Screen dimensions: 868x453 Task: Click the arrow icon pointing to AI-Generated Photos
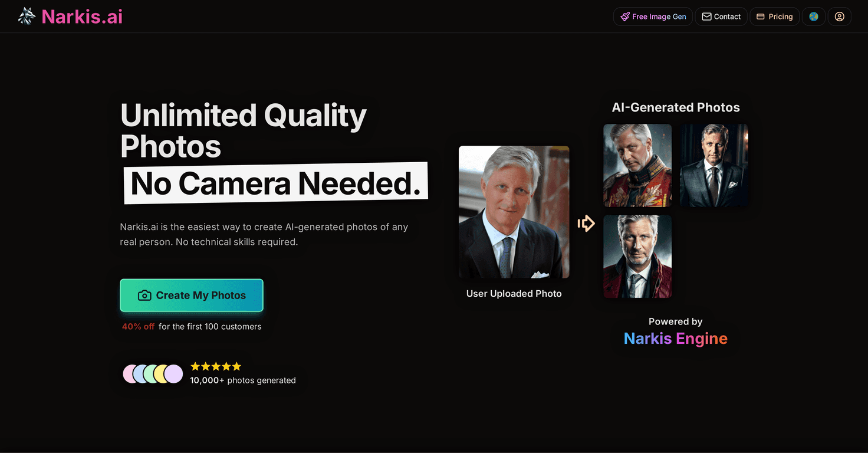point(586,223)
